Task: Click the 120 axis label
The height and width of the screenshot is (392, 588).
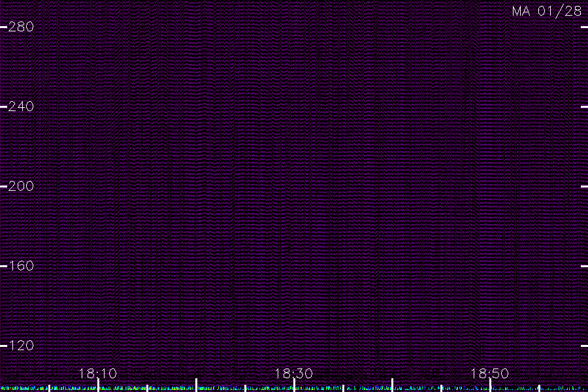Action: 21,346
